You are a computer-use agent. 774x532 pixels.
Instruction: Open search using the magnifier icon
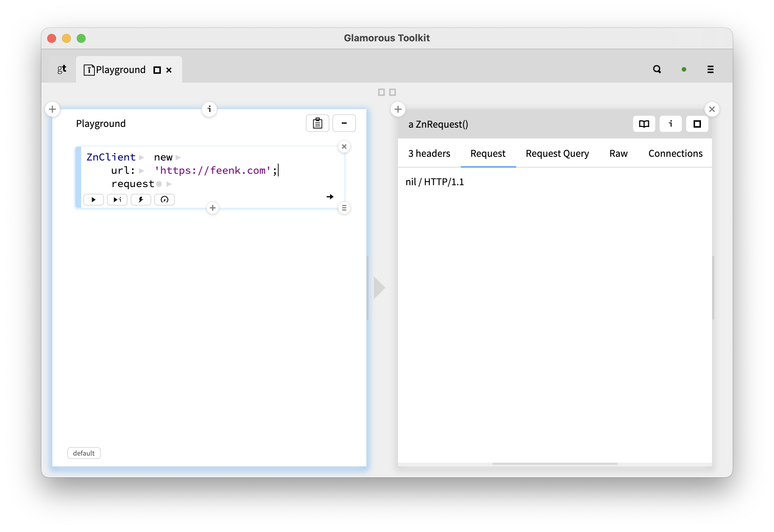[657, 69]
